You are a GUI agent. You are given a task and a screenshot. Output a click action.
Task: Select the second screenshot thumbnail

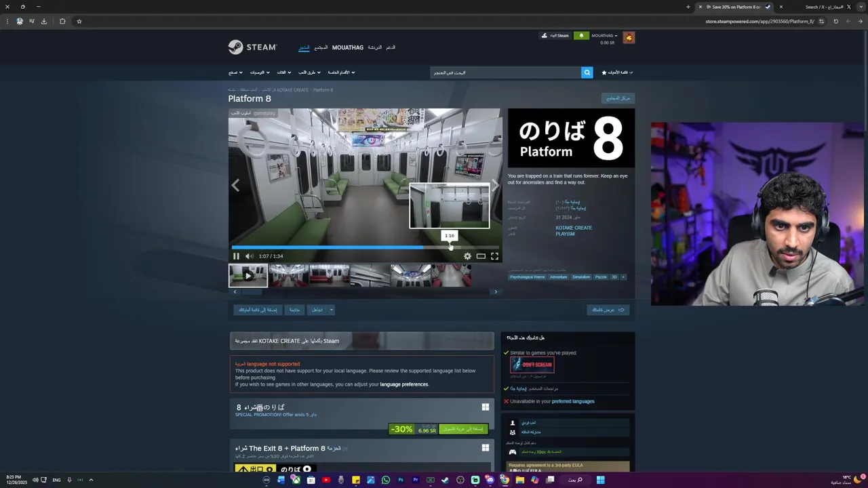[289, 276]
